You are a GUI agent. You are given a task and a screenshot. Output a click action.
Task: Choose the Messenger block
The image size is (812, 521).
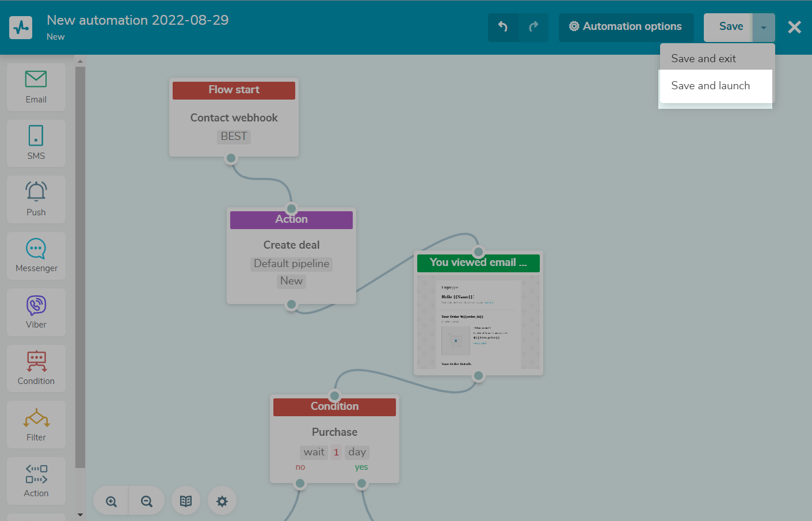coord(36,256)
